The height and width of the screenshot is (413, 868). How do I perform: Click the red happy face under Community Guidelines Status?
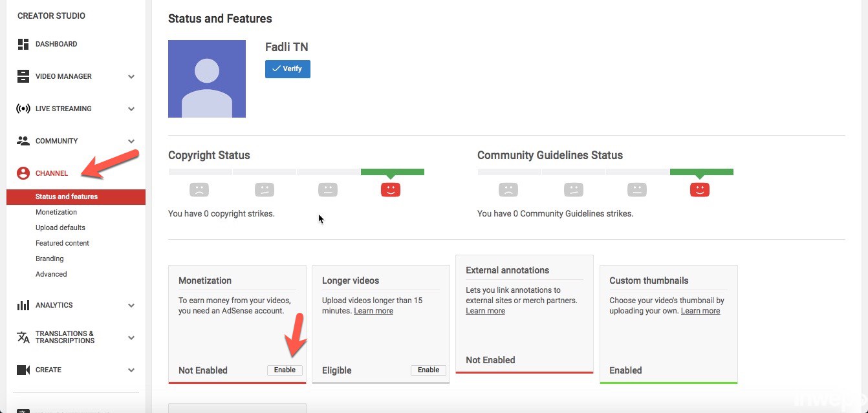coord(700,190)
